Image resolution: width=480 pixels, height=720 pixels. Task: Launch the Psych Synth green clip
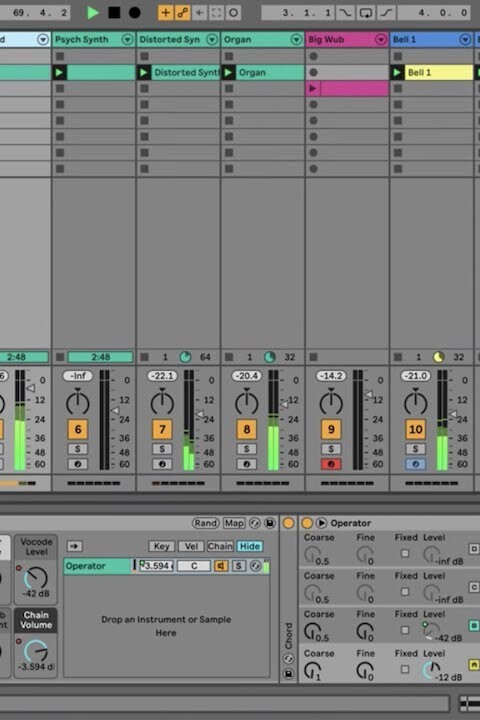(59, 73)
